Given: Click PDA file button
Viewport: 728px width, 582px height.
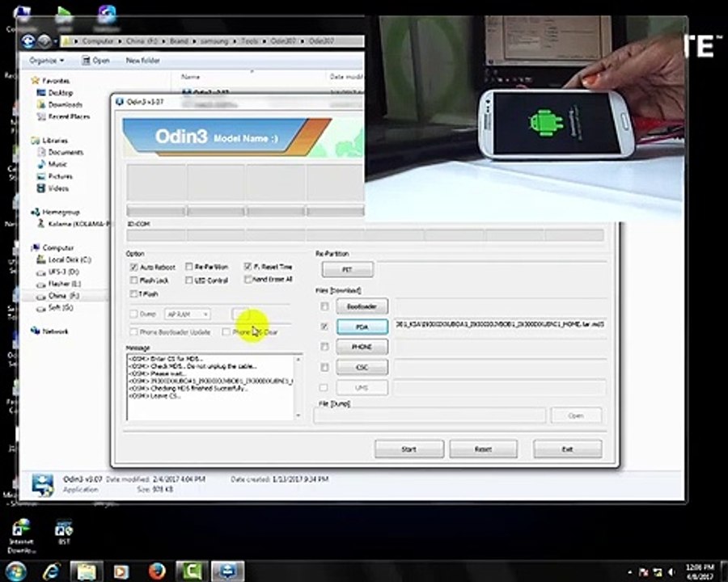Looking at the screenshot, I should (362, 327).
